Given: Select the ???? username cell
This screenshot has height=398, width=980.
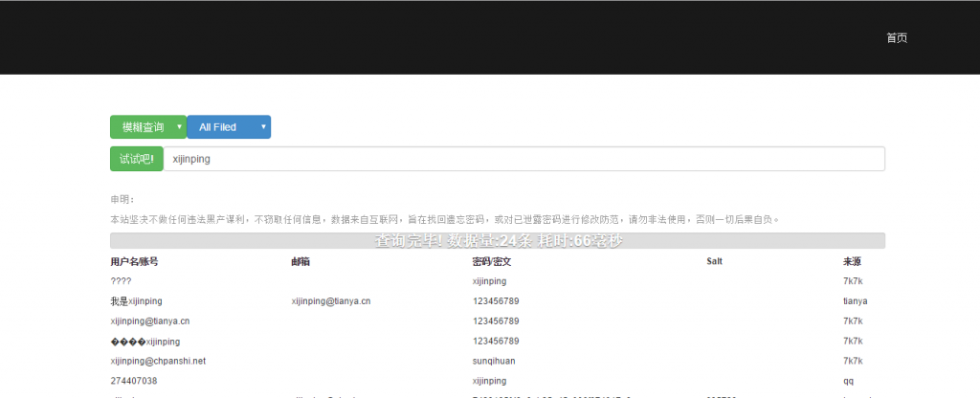Looking at the screenshot, I should click(x=122, y=281).
